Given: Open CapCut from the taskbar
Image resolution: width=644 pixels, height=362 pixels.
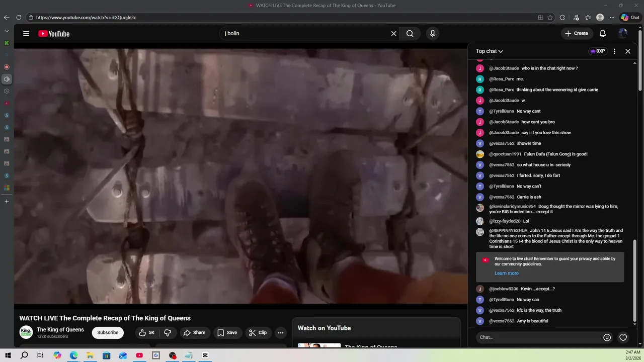Looking at the screenshot, I should (205, 355).
